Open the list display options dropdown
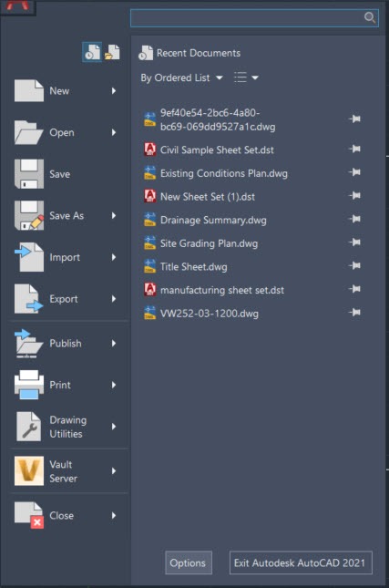This screenshot has width=389, height=588. pos(246,77)
